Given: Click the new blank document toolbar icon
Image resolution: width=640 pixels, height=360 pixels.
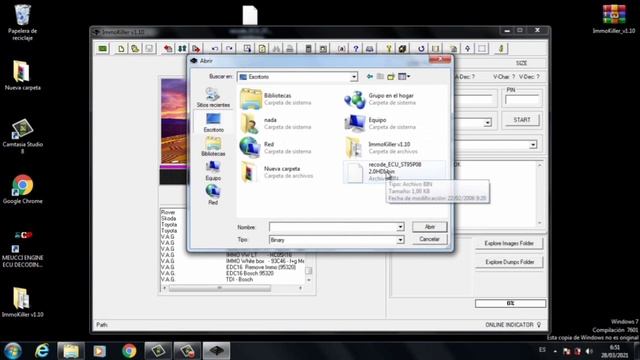Looking at the screenshot, I should (121, 49).
